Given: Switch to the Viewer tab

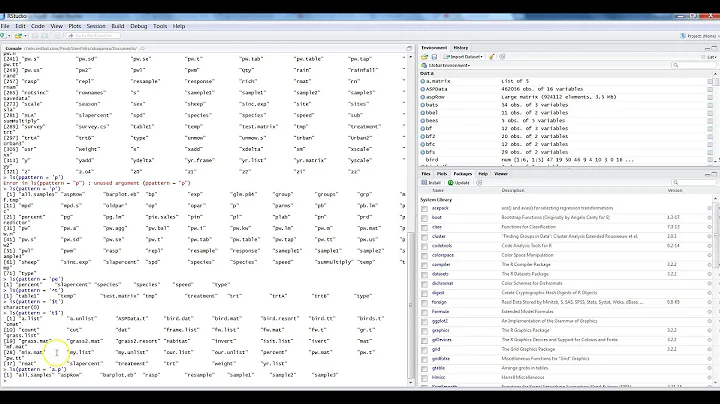Looking at the screenshot, I should pos(501,174).
